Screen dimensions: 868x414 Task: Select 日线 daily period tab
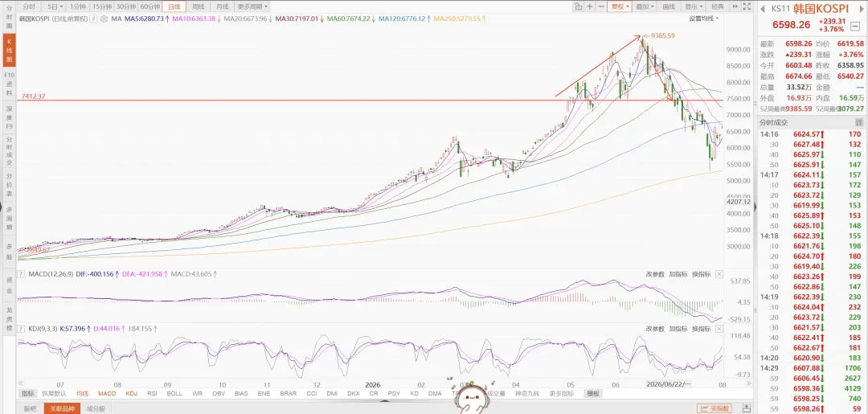[174, 6]
